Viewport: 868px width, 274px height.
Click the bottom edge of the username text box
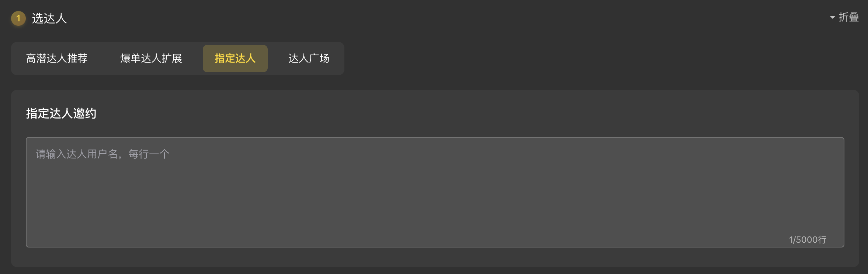click(x=435, y=247)
